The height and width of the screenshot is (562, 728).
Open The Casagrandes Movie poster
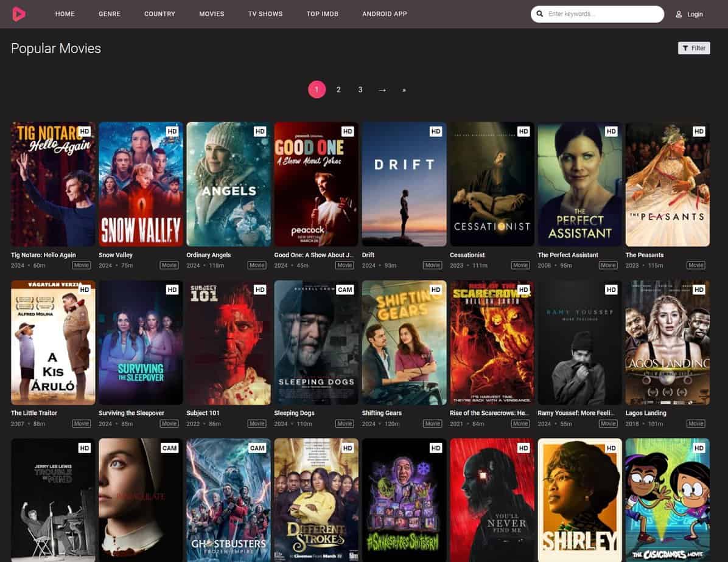668,501
